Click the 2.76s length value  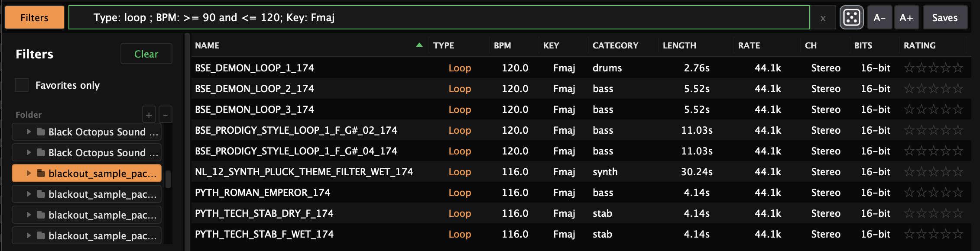697,68
